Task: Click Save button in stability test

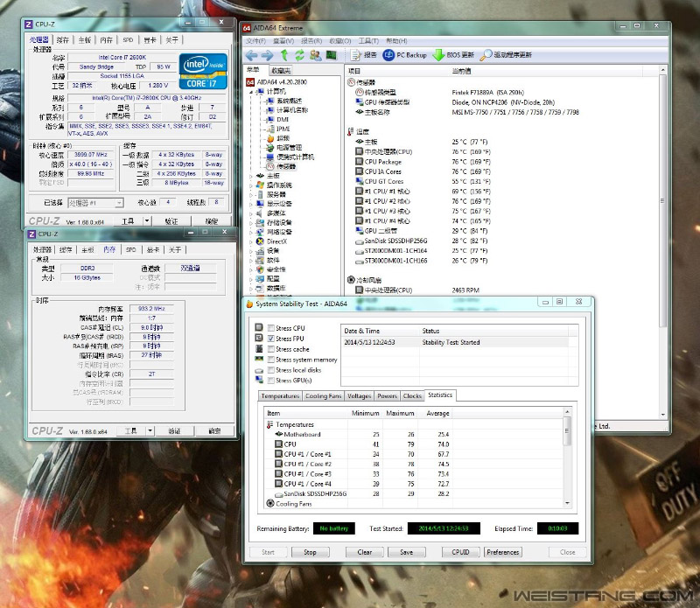Action: 407,552
